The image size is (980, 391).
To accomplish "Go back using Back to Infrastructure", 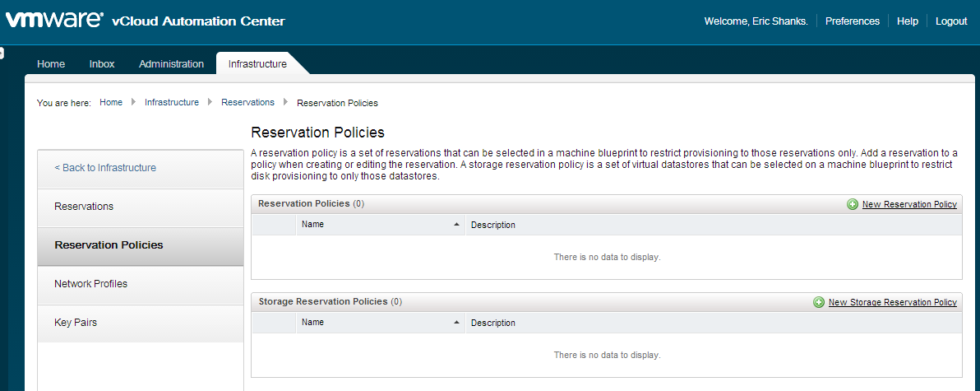I will 105,168.
